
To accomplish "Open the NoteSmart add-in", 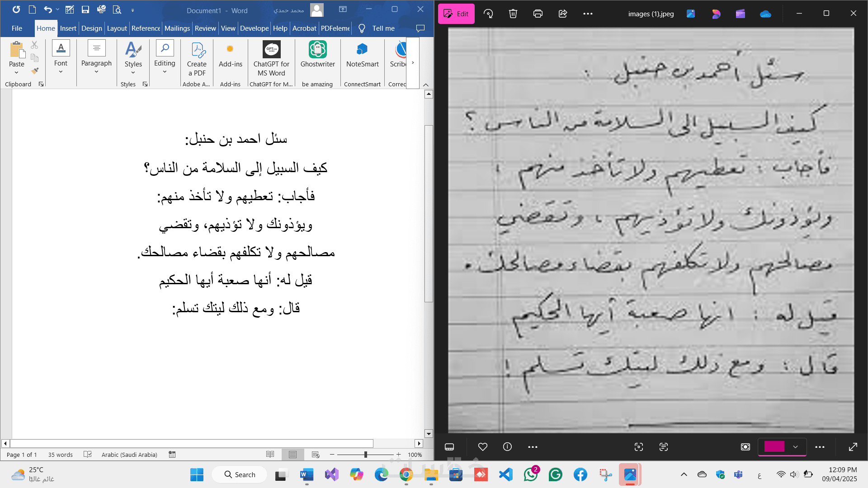I will pyautogui.click(x=362, y=50).
